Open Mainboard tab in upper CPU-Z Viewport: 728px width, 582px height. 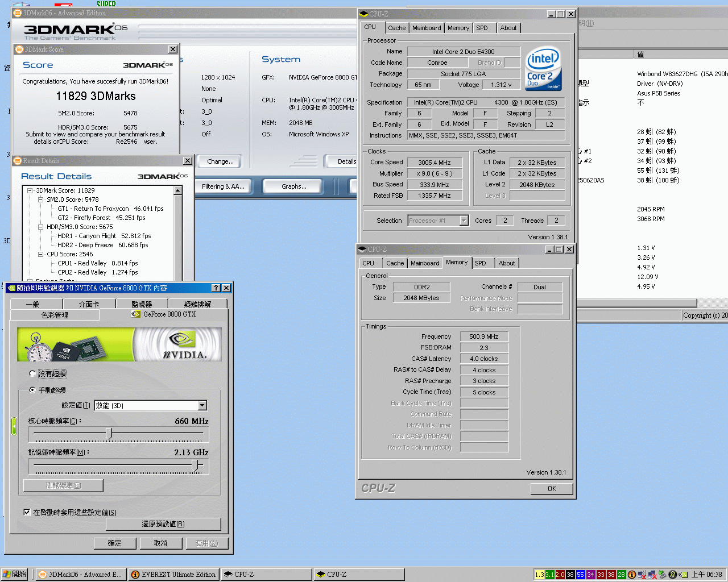pyautogui.click(x=427, y=28)
